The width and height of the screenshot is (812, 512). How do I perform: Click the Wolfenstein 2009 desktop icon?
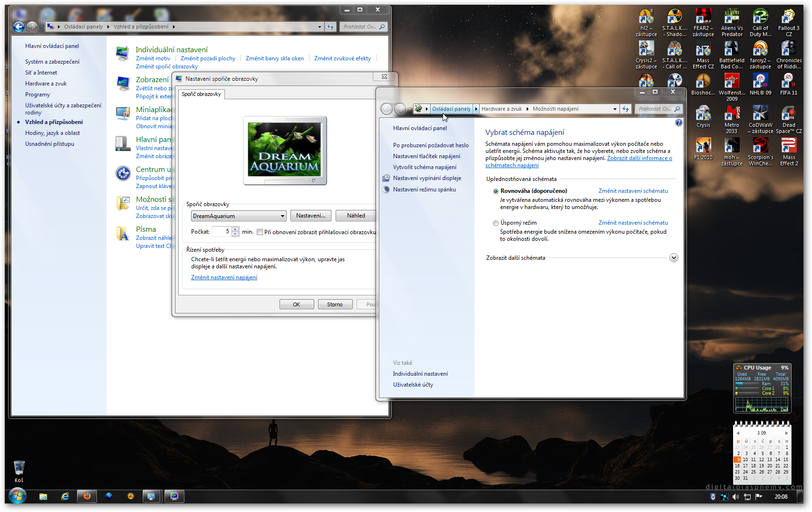[x=732, y=87]
